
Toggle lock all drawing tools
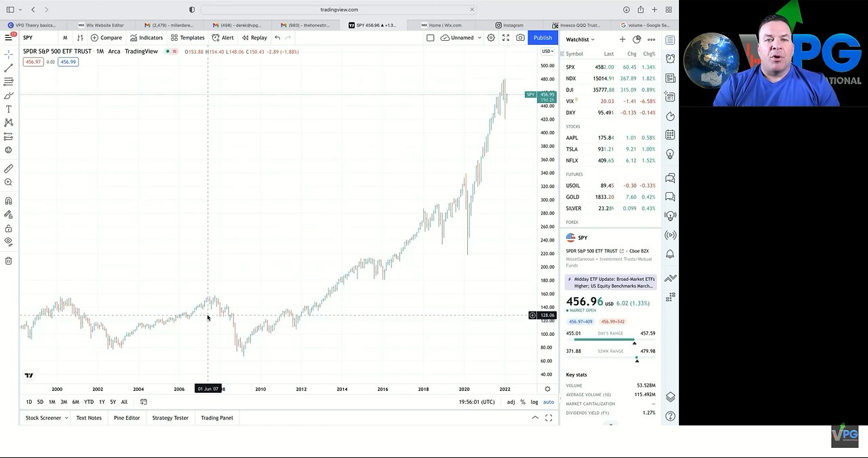pyautogui.click(x=8, y=229)
